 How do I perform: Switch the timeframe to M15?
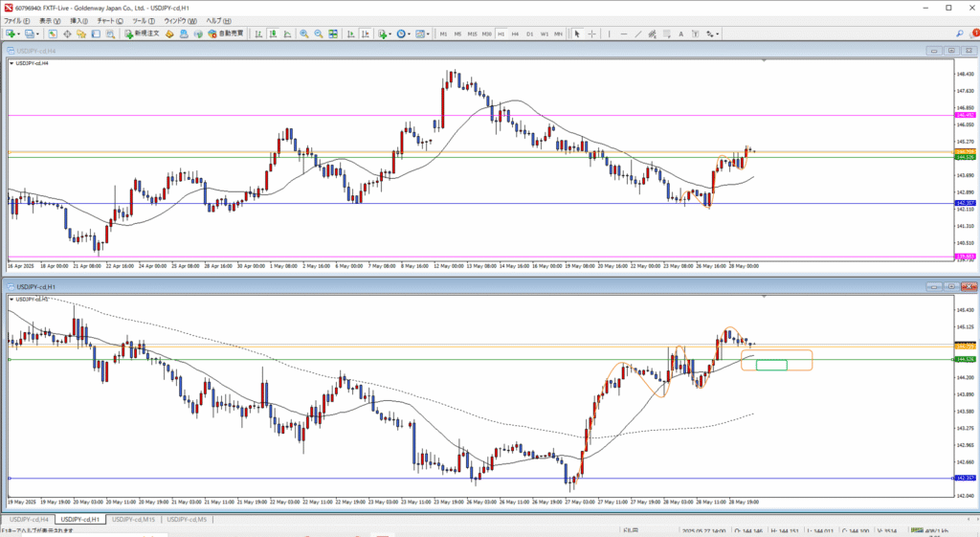[472, 34]
